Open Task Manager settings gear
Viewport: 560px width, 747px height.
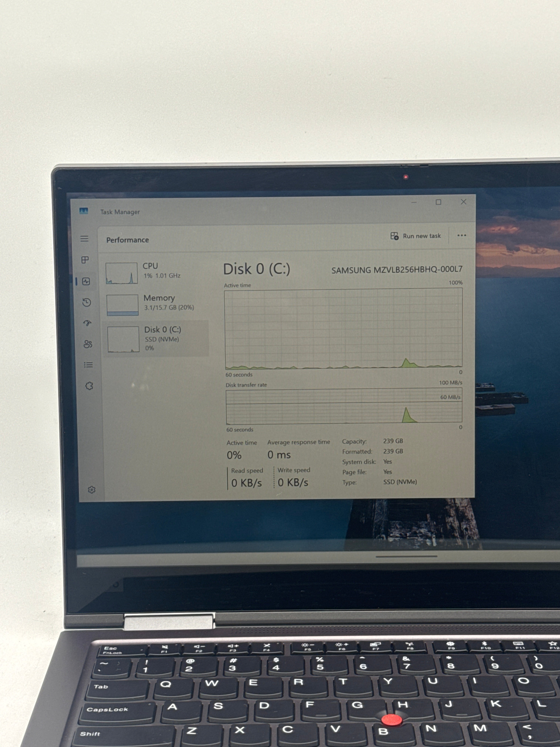click(x=91, y=490)
